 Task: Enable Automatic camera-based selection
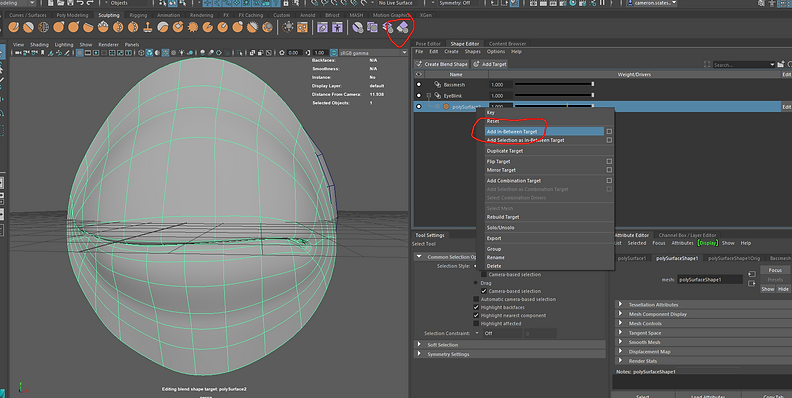pyautogui.click(x=476, y=300)
